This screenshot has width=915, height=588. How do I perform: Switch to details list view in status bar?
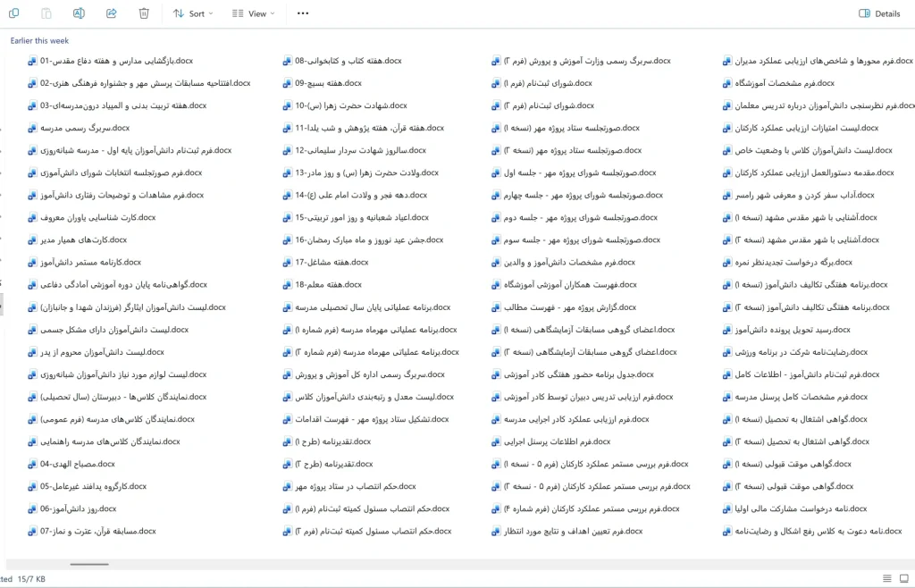coord(887,579)
